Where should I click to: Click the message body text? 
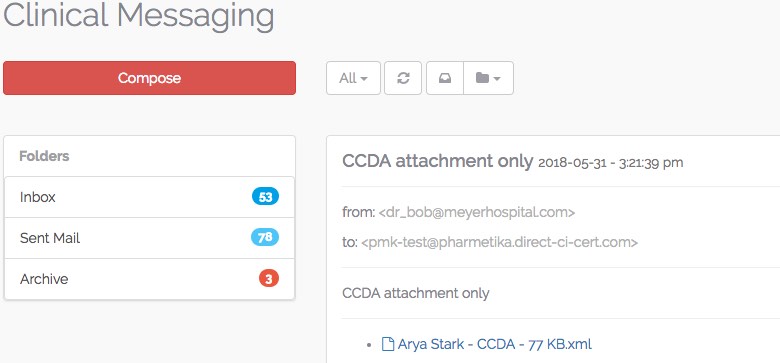pos(416,293)
